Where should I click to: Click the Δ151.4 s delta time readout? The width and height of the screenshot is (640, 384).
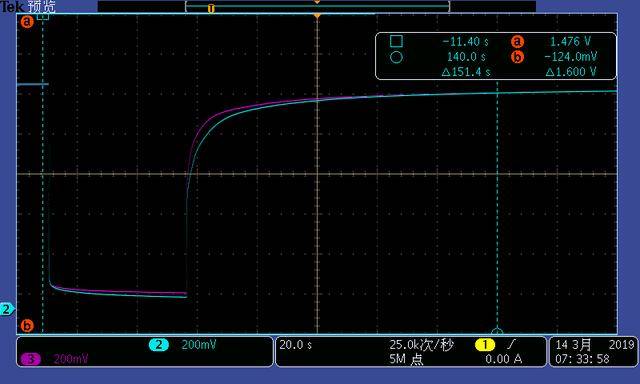click(x=466, y=72)
